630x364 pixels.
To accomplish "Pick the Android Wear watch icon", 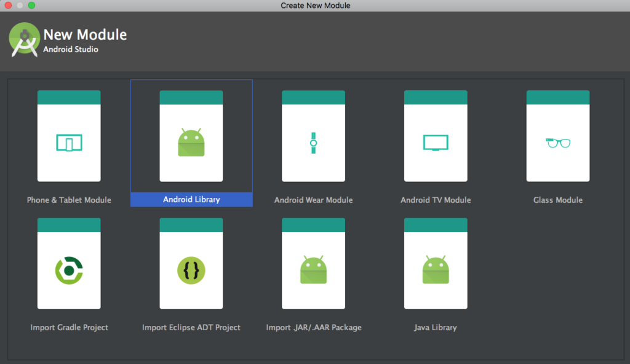I will pyautogui.click(x=313, y=143).
